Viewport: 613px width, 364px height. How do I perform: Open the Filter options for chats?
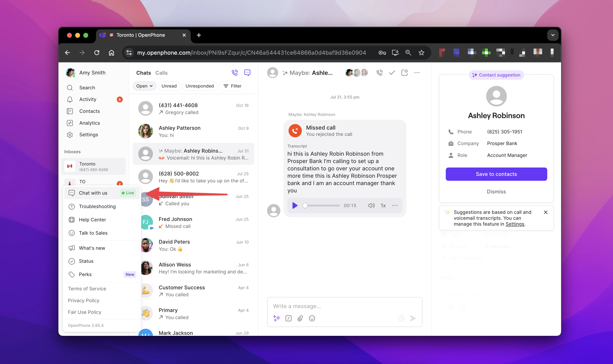click(x=232, y=86)
